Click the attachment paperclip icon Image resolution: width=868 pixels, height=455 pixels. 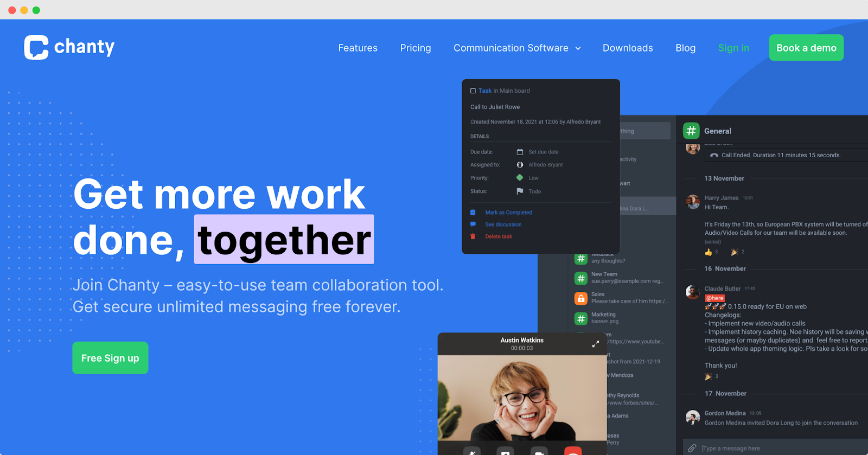click(x=692, y=448)
